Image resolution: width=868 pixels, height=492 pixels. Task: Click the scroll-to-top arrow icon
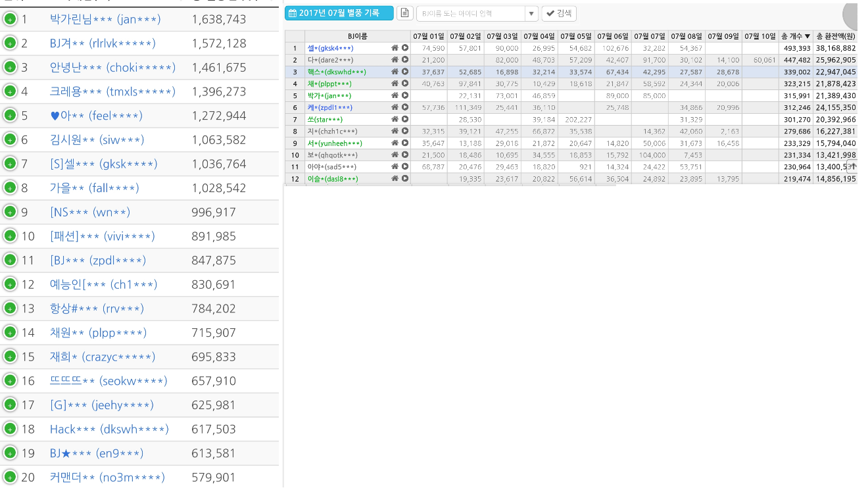(852, 166)
